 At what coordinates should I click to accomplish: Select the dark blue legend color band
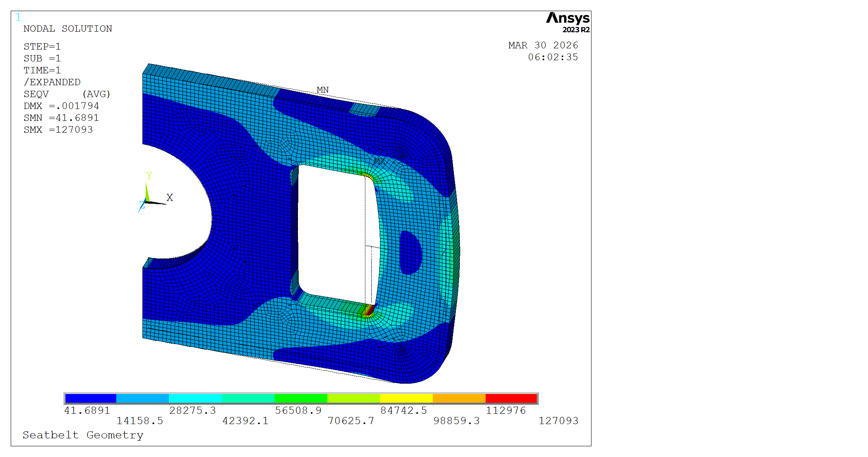click(x=90, y=398)
